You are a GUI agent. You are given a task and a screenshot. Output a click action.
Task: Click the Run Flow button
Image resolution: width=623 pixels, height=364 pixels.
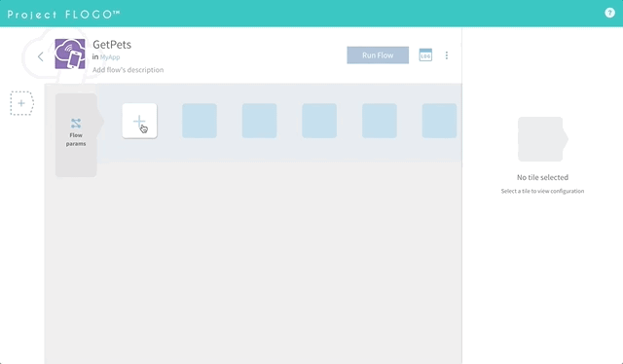[x=378, y=55]
